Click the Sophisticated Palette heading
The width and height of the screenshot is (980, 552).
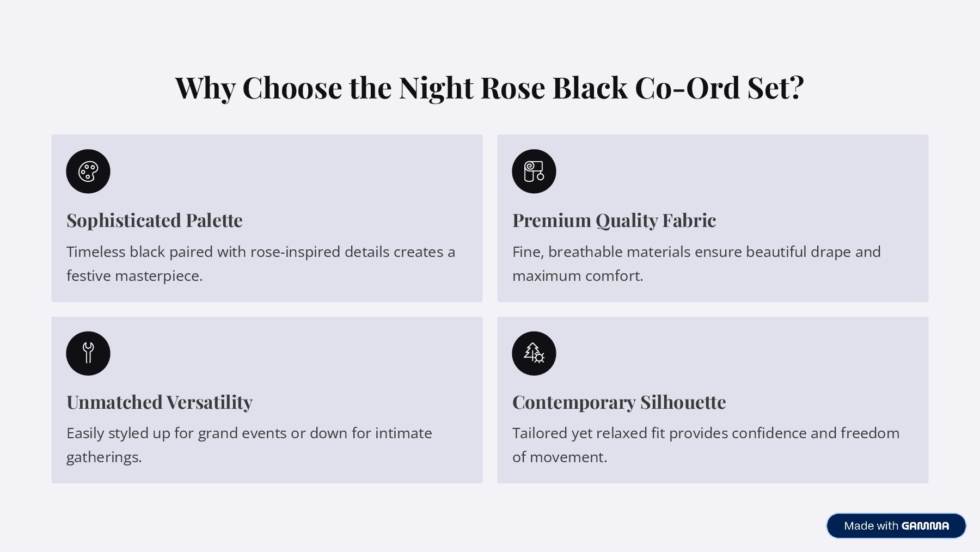click(x=155, y=220)
